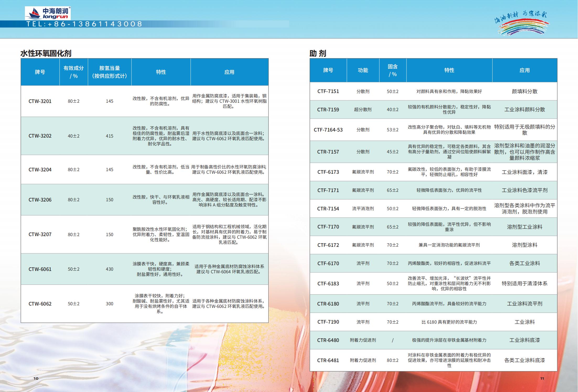Select product code CTR-6180
The width and height of the screenshot is (578, 392).
tap(328, 304)
